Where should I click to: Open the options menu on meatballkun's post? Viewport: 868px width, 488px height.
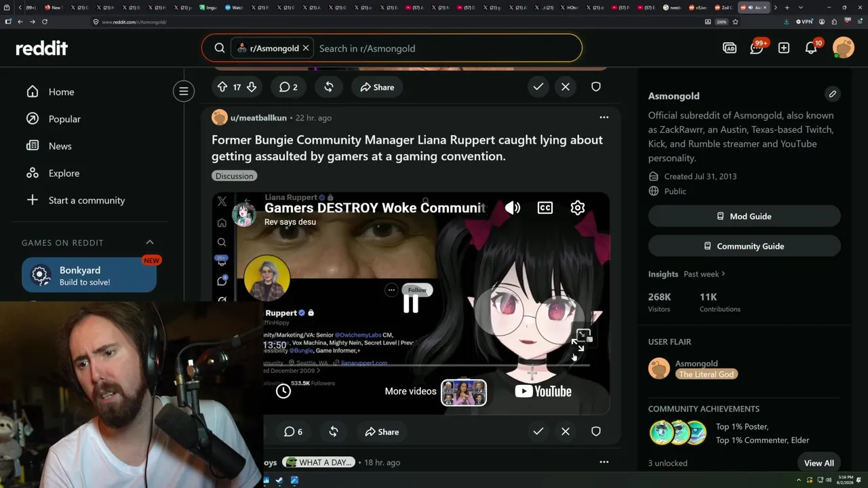pos(604,117)
